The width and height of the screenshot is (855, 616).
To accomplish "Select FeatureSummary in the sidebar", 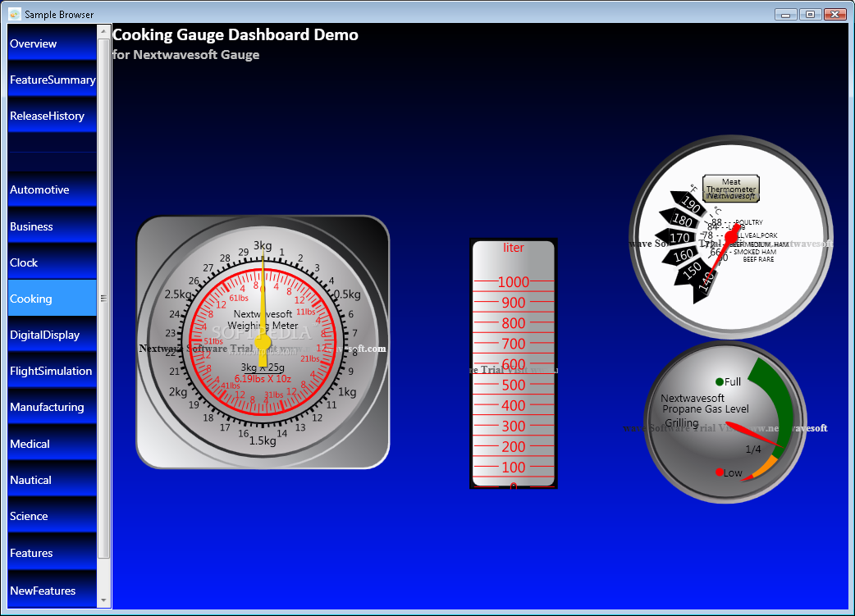I will (53, 80).
